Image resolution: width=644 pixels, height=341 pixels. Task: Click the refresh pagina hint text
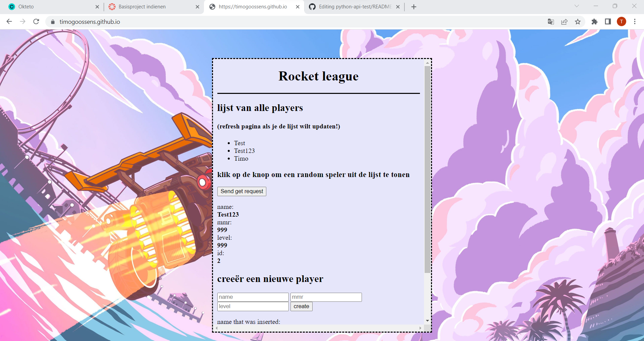pos(279,126)
